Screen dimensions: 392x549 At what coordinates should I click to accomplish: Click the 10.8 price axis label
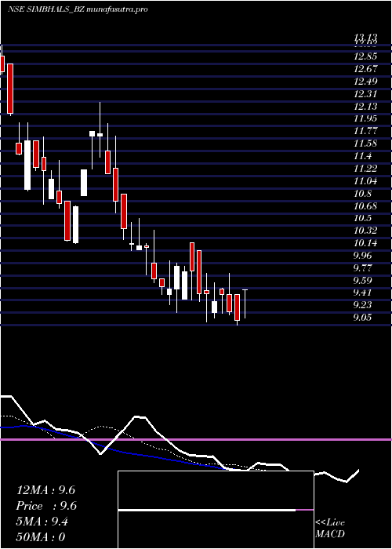pos(362,193)
